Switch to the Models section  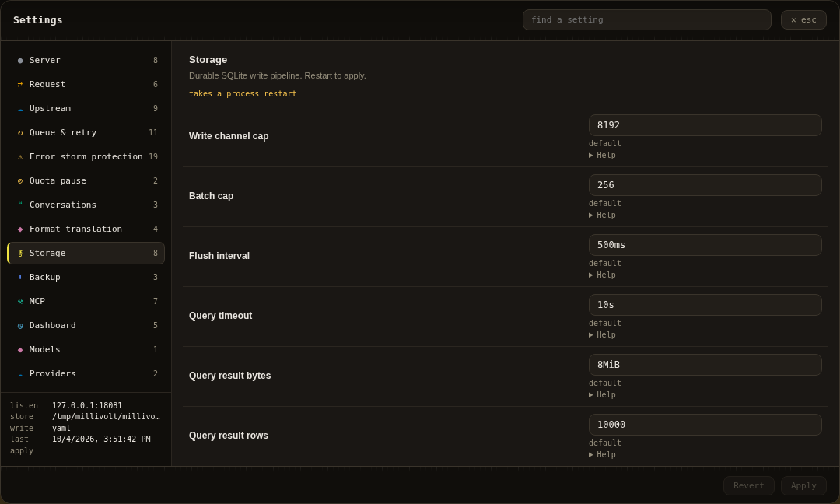coord(86,349)
